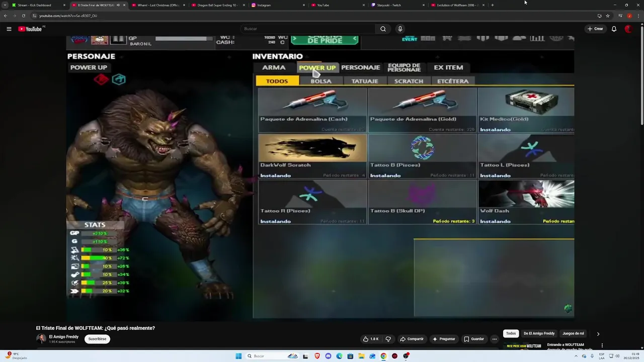This screenshot has height=362, width=644.
Task: Open Task View from the taskbar
Action: 305,356
